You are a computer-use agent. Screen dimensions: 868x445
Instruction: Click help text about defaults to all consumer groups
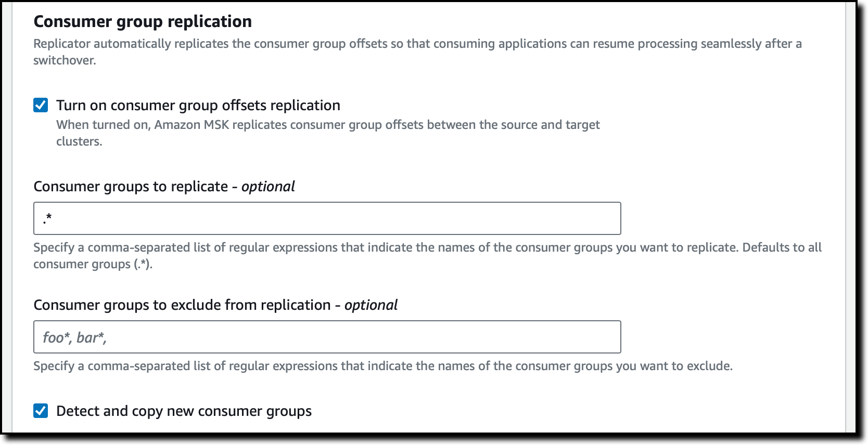pyautogui.click(x=427, y=256)
